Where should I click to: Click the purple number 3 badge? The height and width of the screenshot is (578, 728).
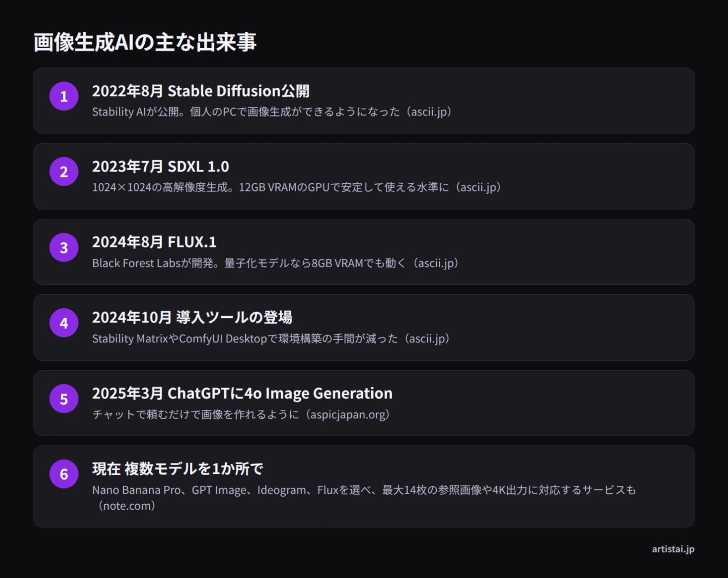point(64,247)
